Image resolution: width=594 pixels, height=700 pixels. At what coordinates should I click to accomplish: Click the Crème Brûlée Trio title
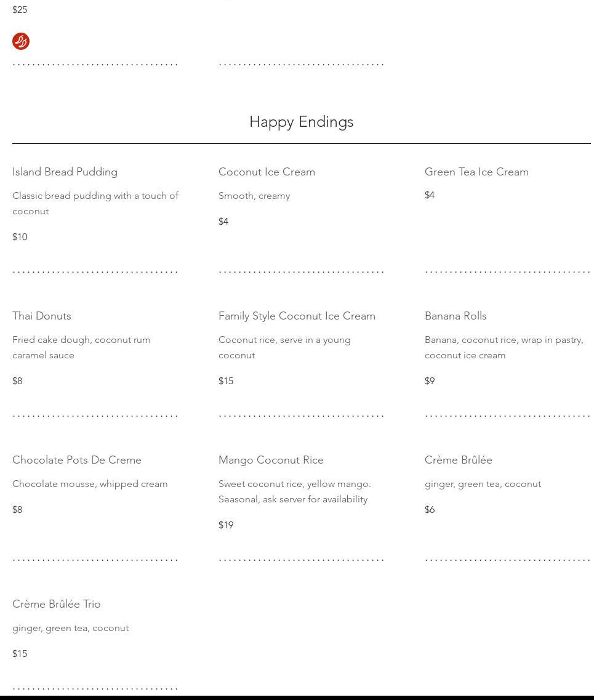pyautogui.click(x=57, y=604)
